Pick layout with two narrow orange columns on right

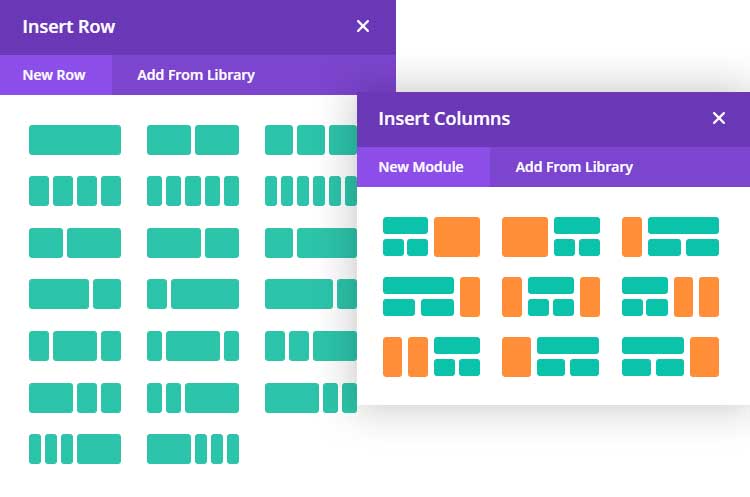[x=670, y=297]
